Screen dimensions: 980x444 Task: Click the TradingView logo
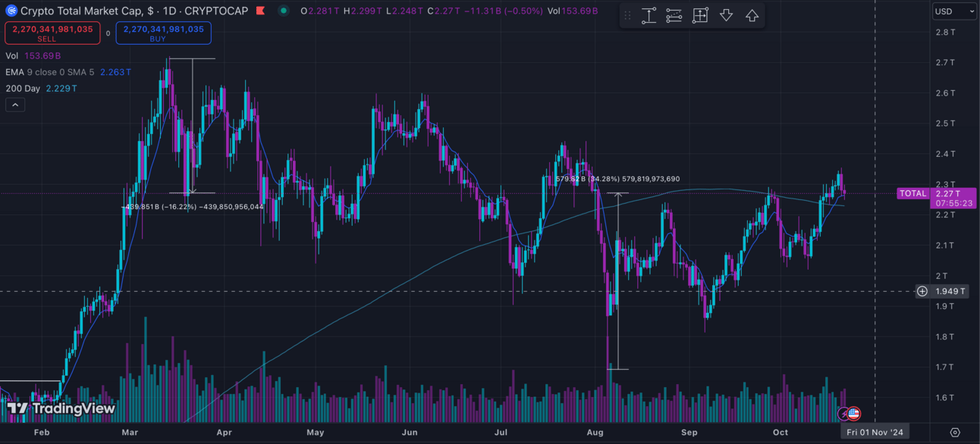61,409
